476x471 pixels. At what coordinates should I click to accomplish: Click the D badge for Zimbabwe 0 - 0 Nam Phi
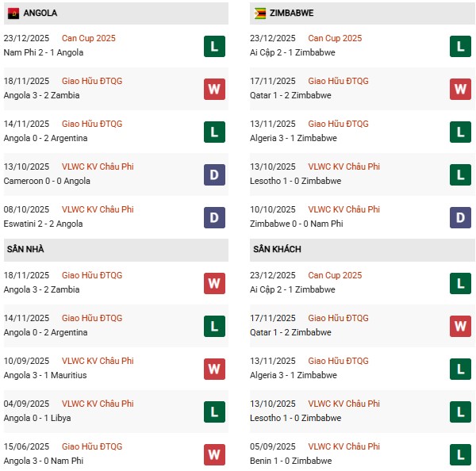coord(460,217)
